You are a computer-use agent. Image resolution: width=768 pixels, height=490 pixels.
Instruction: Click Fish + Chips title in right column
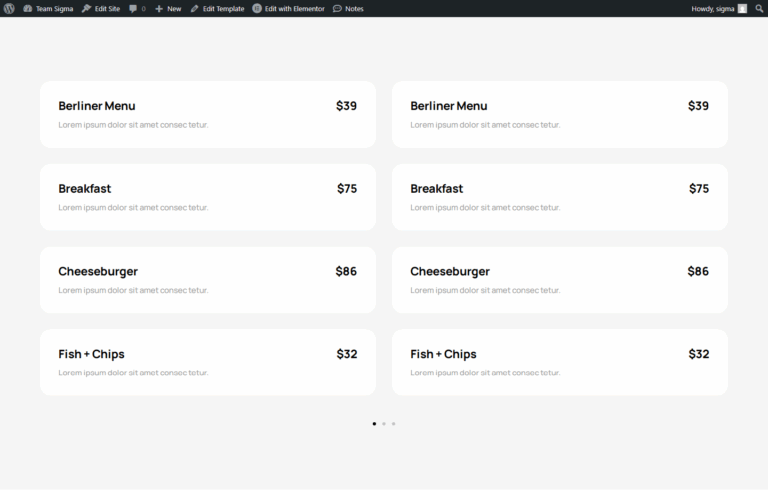pyautogui.click(x=443, y=354)
